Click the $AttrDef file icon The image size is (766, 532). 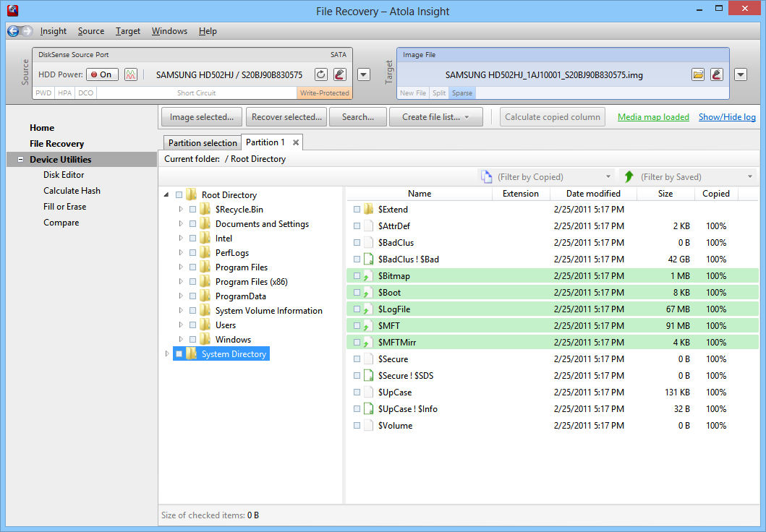pos(369,226)
